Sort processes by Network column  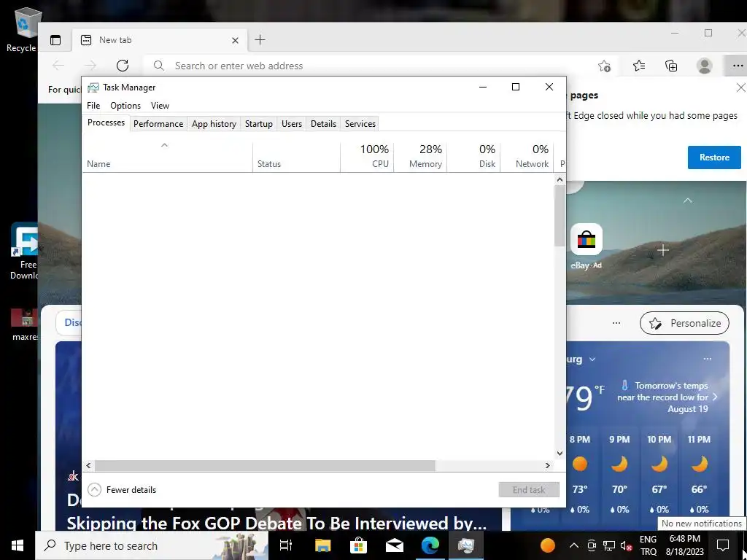[x=527, y=157]
